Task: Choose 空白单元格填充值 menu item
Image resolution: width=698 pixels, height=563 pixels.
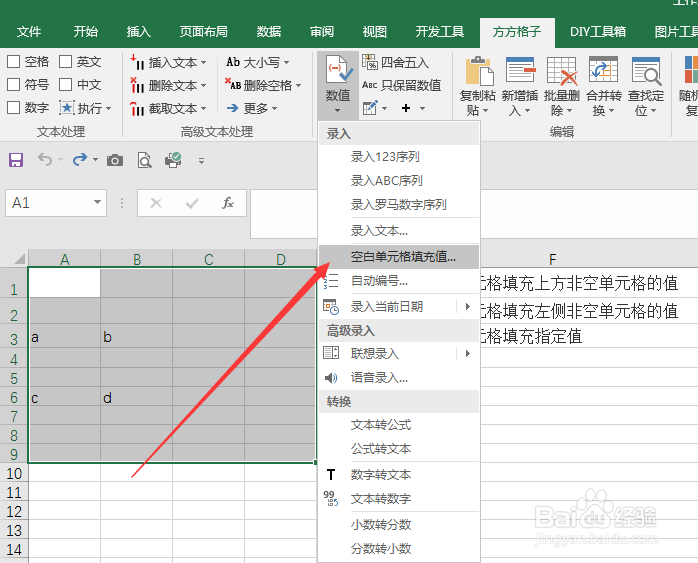Action: click(399, 256)
